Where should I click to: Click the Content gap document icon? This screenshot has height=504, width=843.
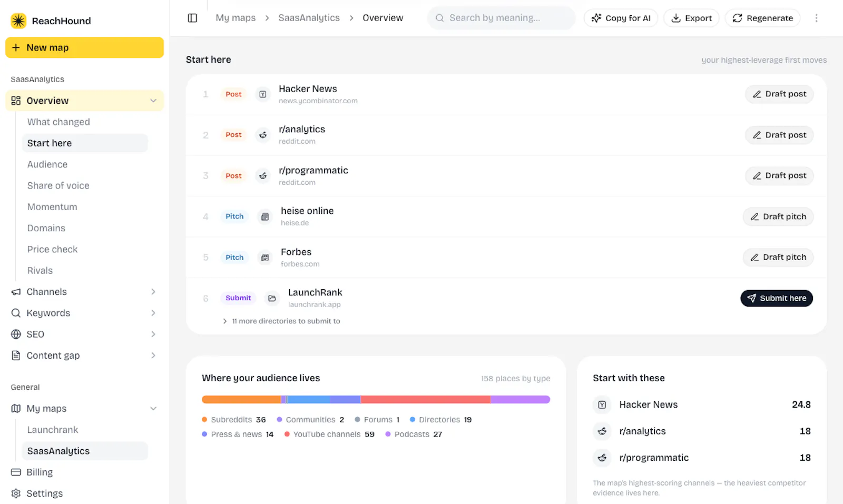pyautogui.click(x=16, y=355)
